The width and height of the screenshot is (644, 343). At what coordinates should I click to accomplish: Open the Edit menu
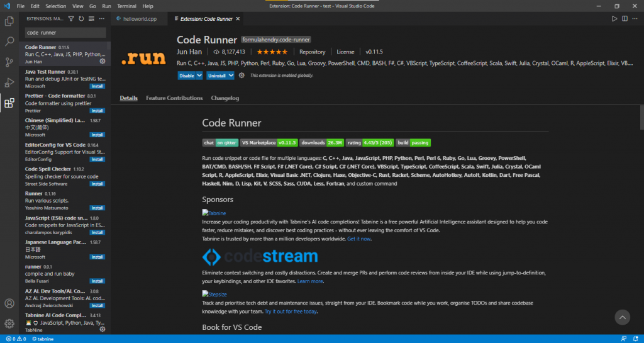[35, 6]
